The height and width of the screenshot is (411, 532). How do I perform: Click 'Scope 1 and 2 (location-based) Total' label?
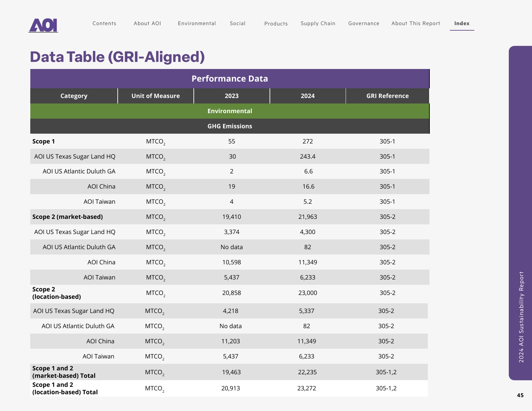pos(65,388)
